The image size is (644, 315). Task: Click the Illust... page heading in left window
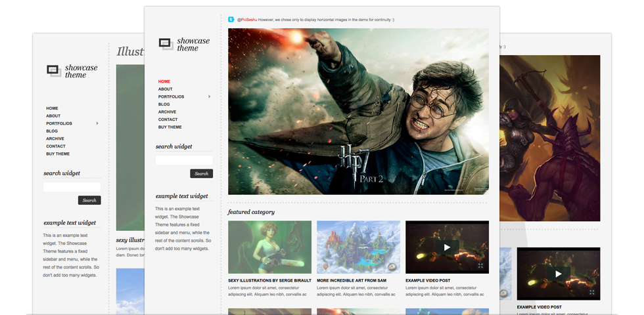coord(130,51)
